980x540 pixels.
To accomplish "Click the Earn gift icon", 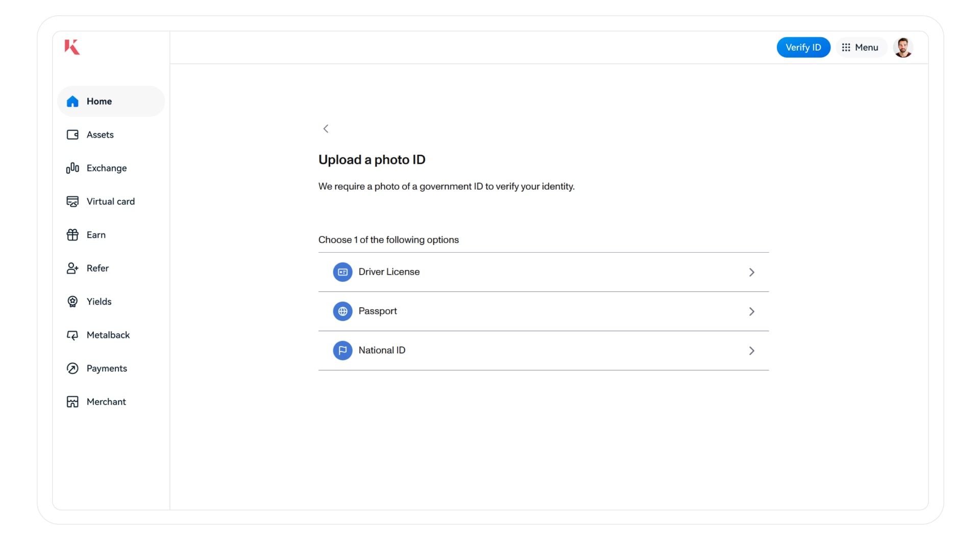I will pos(72,235).
